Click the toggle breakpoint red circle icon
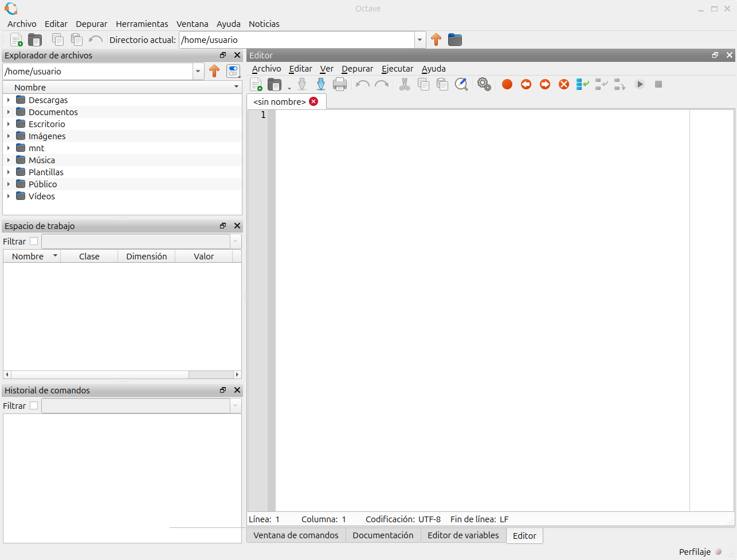The width and height of the screenshot is (737, 560). tap(507, 85)
